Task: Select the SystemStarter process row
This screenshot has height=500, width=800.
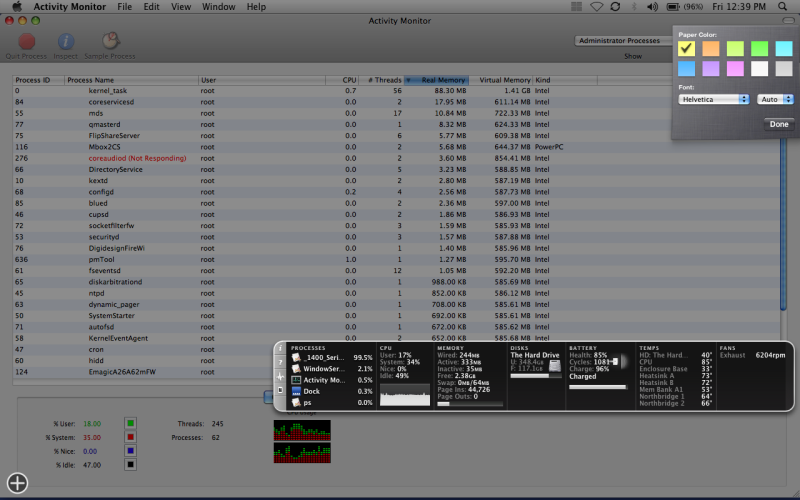Action: pos(396,316)
